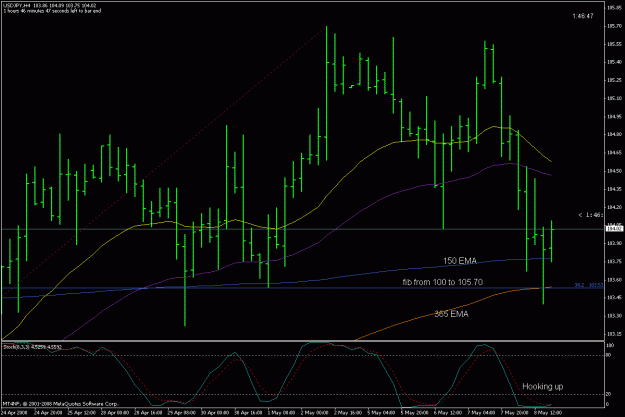Click the stochastic 80 level label
The width and height of the screenshot is (625, 417).
(608, 355)
